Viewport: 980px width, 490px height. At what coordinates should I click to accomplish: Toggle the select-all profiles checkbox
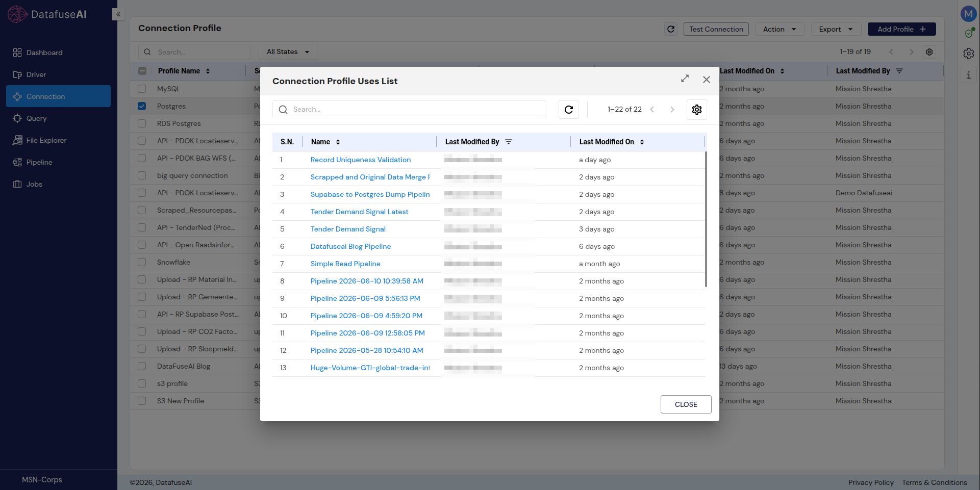pyautogui.click(x=142, y=71)
